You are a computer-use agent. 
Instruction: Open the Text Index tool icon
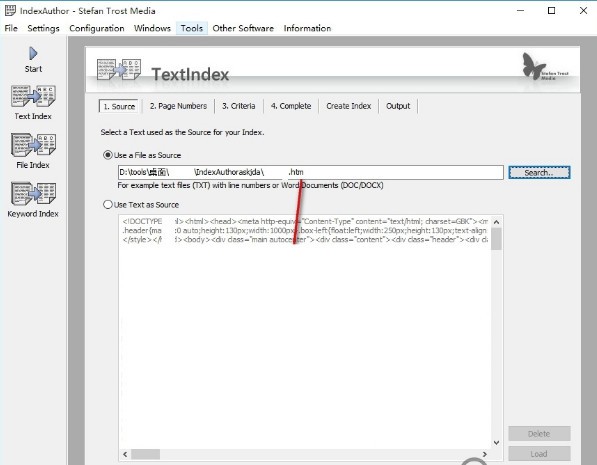(x=34, y=96)
